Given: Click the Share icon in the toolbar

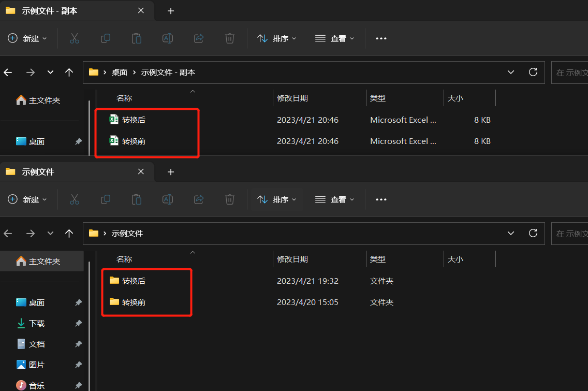Looking at the screenshot, I should (x=198, y=38).
